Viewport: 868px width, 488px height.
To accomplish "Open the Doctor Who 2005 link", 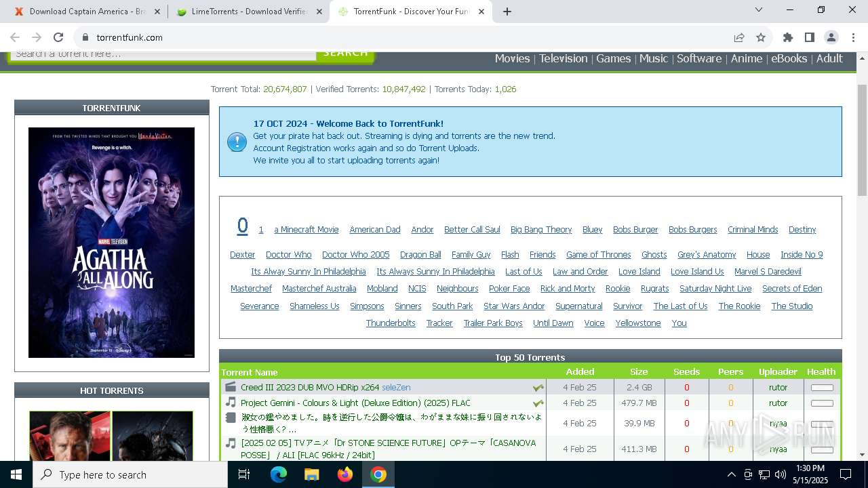I will coord(356,255).
